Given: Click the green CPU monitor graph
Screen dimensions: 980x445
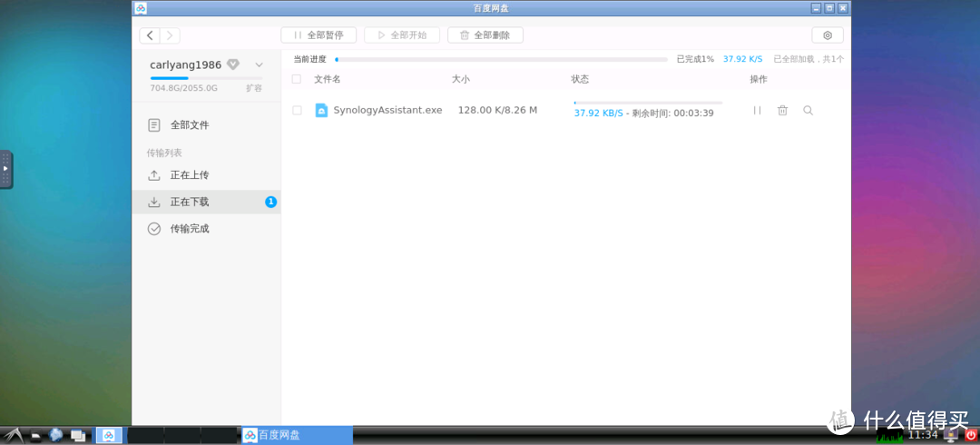Looking at the screenshot, I should pos(891,435).
